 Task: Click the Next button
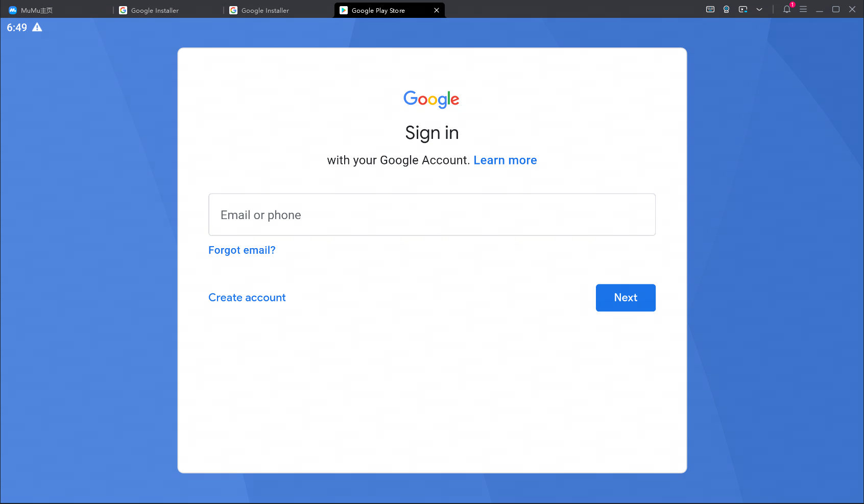(626, 298)
